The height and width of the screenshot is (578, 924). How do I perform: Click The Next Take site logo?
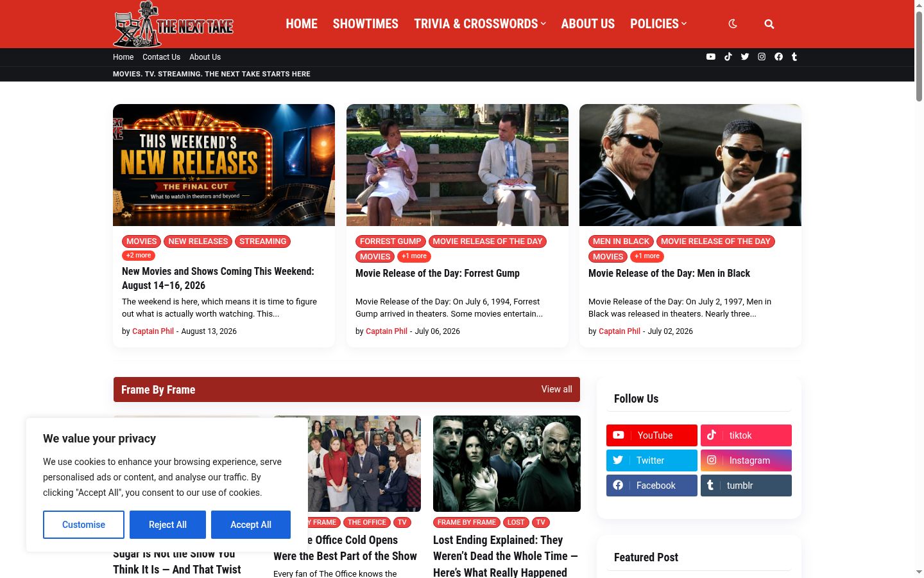[x=173, y=24]
